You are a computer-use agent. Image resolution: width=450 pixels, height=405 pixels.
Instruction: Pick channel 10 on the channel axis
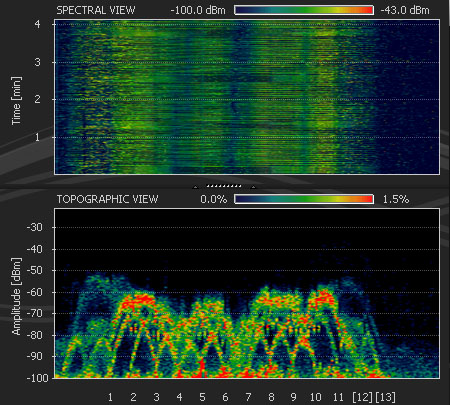pos(316,397)
